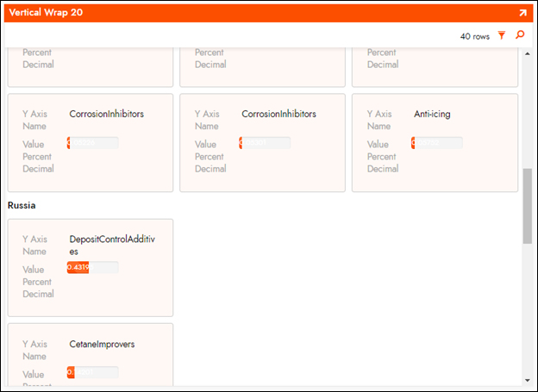Expand the Vertical Wrap 20 widget
Screen dimensions: 538x392
[x=522, y=14]
